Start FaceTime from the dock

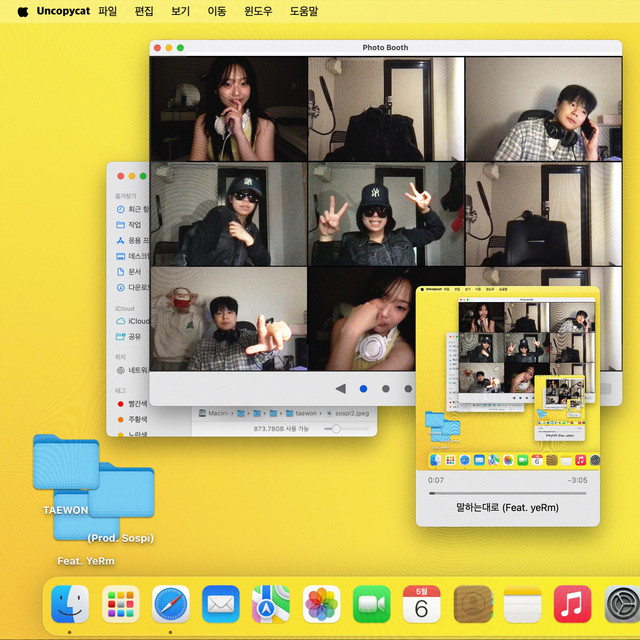[x=372, y=604]
